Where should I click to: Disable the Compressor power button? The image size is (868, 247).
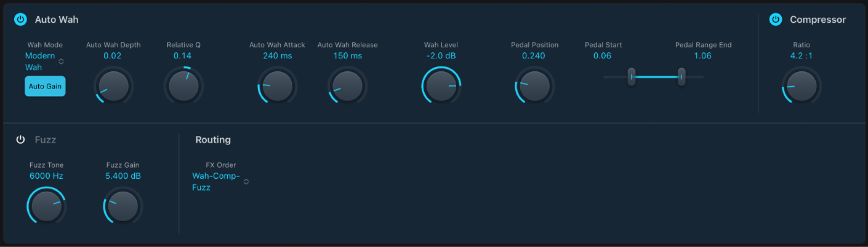(x=776, y=20)
